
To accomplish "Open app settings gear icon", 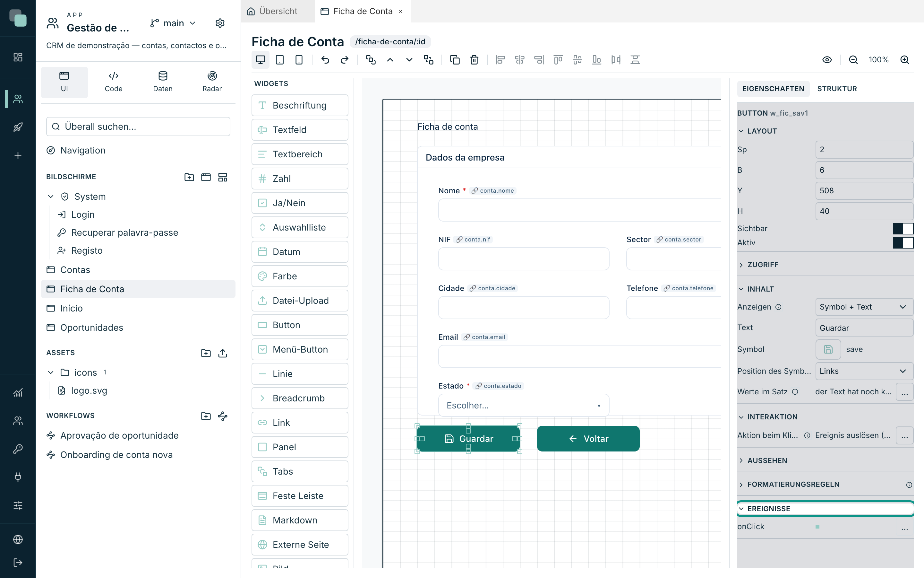I will click(220, 23).
